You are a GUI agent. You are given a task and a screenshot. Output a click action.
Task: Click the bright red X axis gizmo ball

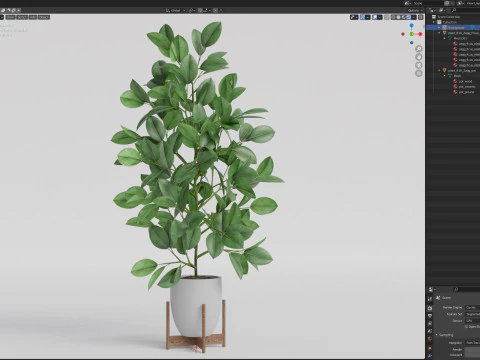coord(420,34)
